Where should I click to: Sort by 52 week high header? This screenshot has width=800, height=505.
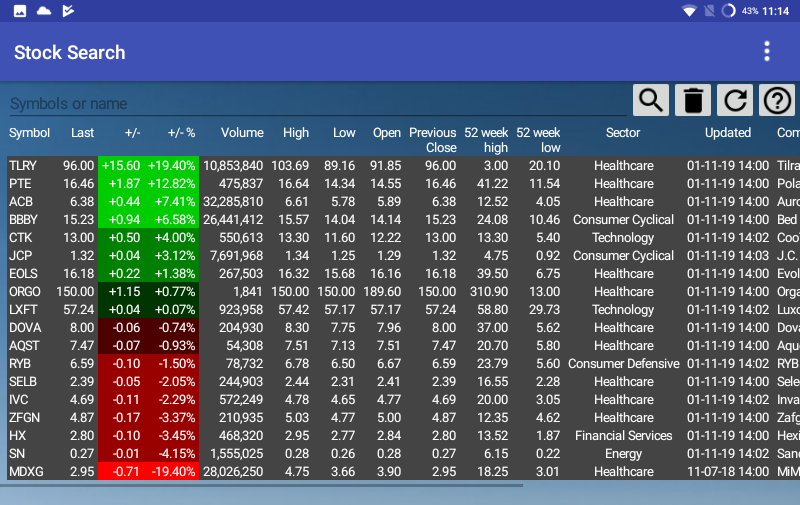point(486,140)
